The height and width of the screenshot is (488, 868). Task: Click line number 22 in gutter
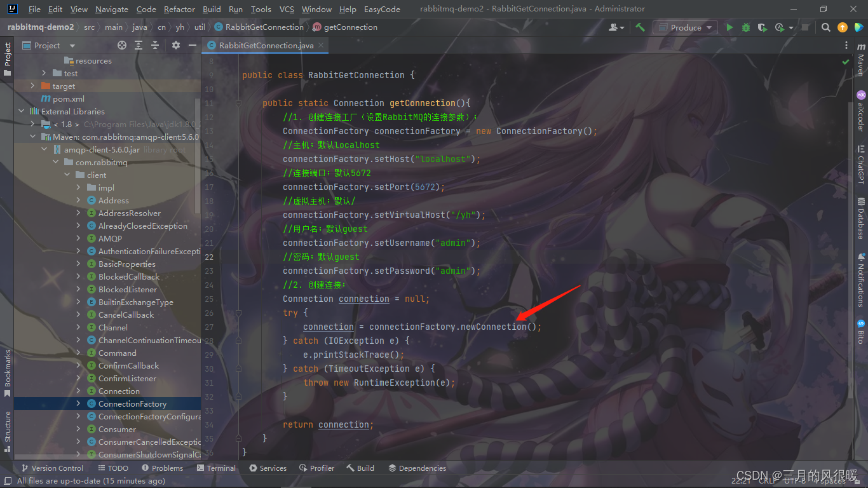pos(210,257)
